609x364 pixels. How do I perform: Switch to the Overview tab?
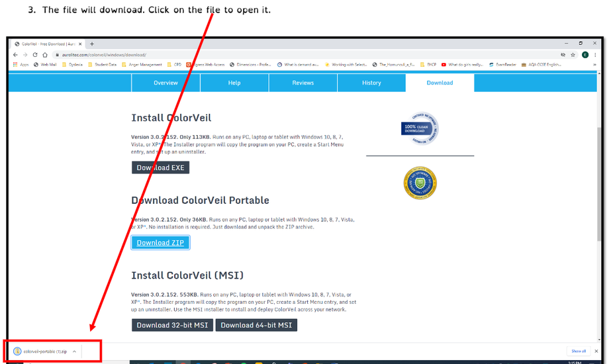point(166,83)
